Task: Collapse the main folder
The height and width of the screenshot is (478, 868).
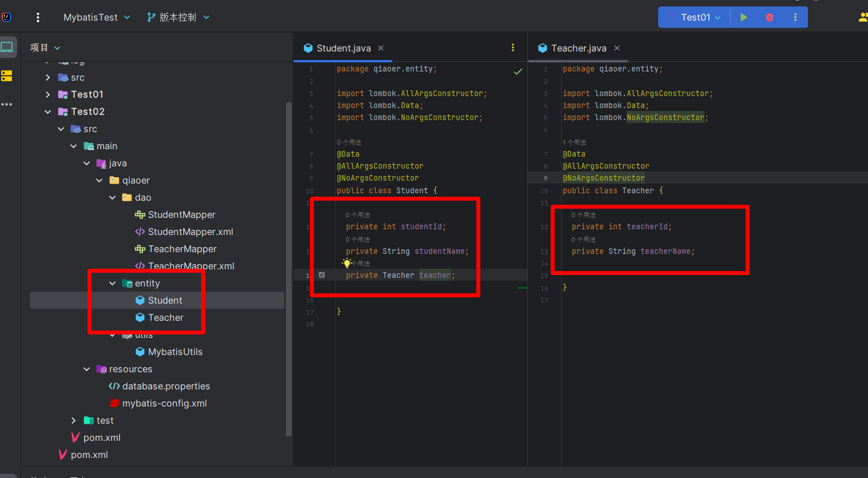Action: [x=74, y=146]
